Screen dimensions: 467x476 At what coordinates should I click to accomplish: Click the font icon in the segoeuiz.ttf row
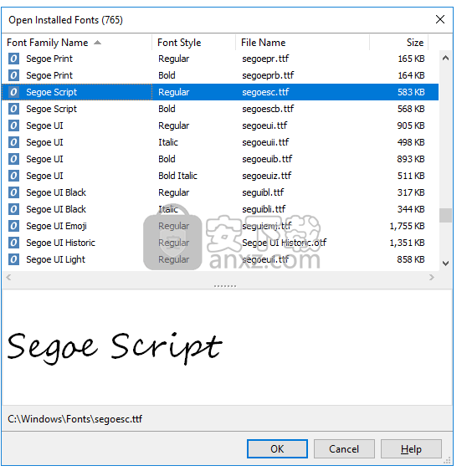(13, 176)
